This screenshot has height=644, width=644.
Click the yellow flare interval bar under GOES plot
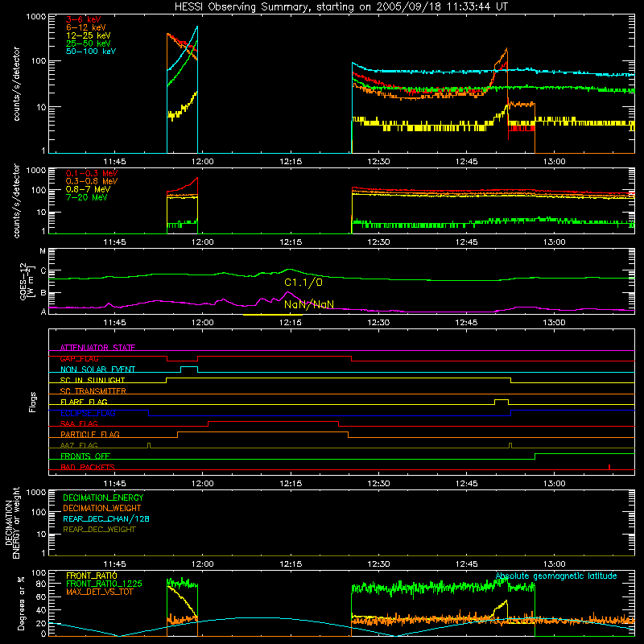click(x=273, y=315)
